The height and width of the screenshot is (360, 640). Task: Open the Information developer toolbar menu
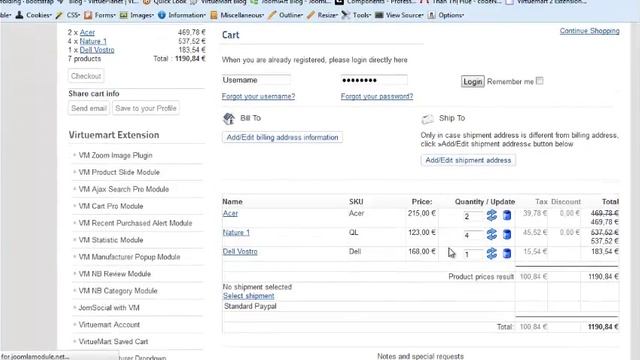click(182, 15)
